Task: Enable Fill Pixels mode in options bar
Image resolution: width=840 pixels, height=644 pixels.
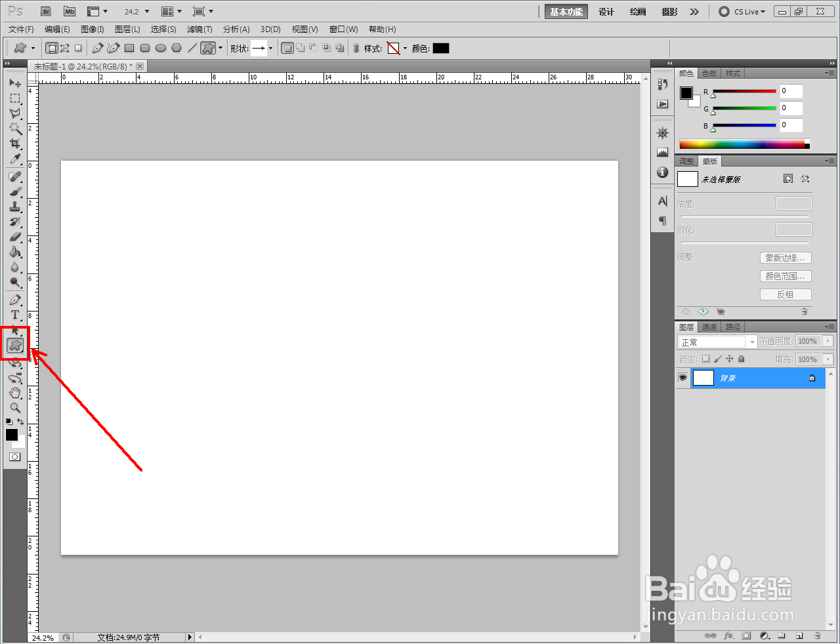Action: tap(78, 48)
